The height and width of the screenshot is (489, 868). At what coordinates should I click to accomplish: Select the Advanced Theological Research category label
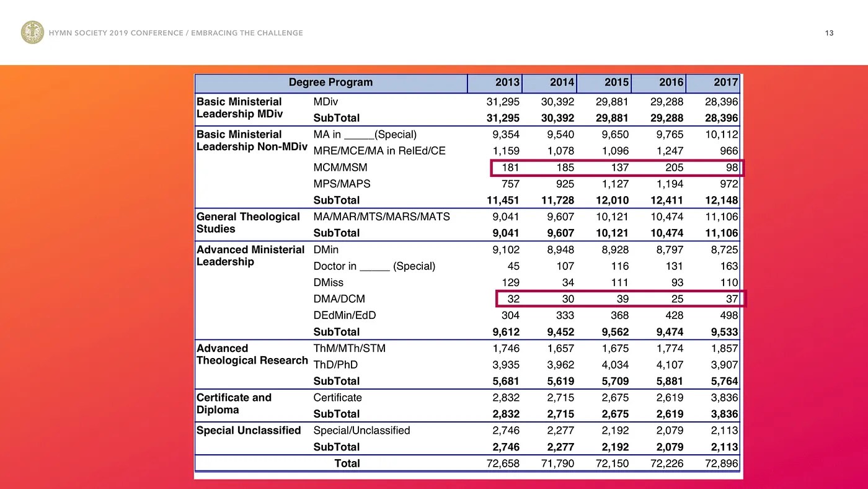[252, 354]
